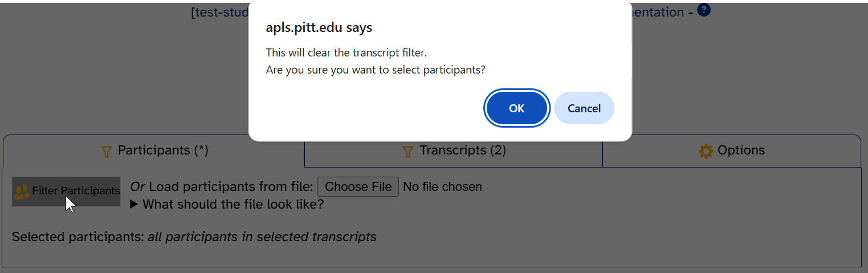This screenshot has height=273, width=868.
Task: Switch to the Transcripts (2) tab
Action: click(454, 151)
